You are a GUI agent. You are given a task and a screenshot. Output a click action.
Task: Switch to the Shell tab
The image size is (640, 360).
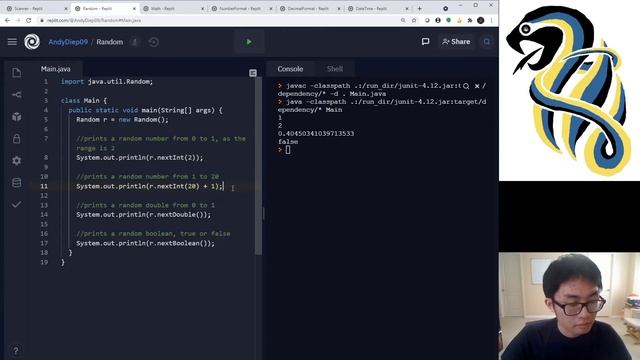(335, 69)
